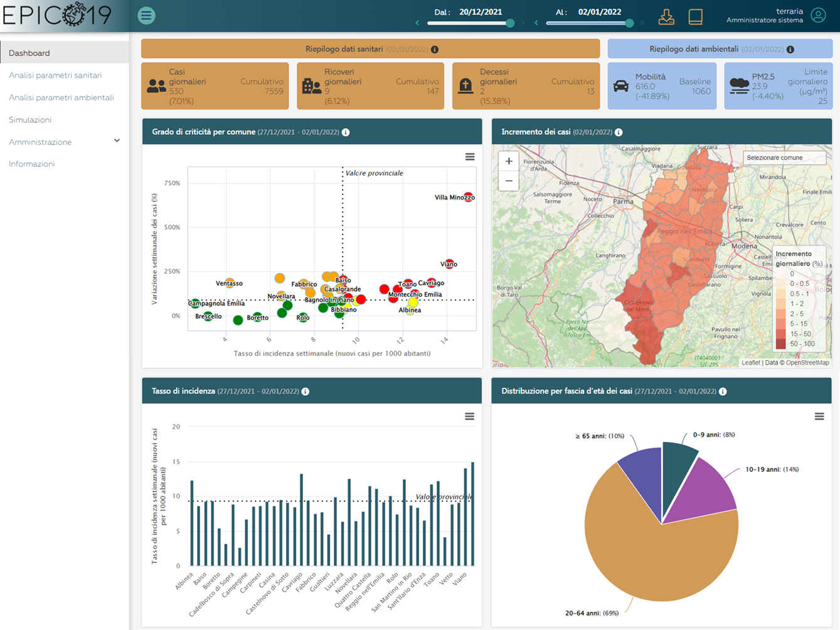Open Simulazioni page
Image resolution: width=840 pixels, height=630 pixels.
(30, 120)
